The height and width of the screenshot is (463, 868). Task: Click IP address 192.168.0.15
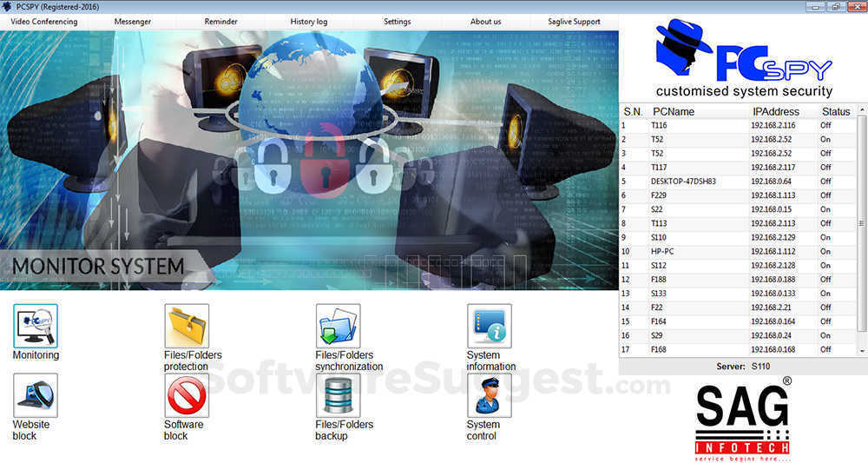coord(771,209)
